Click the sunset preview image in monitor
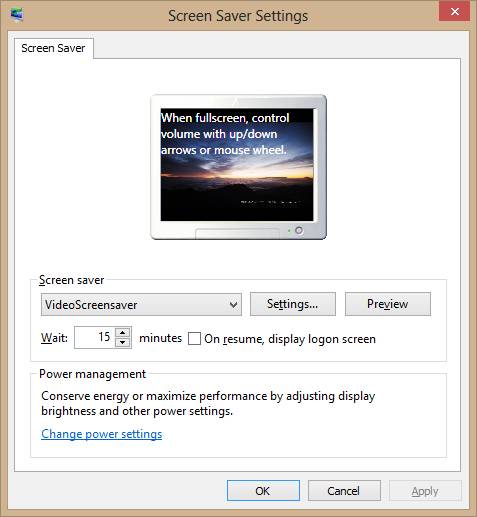 coord(237,164)
